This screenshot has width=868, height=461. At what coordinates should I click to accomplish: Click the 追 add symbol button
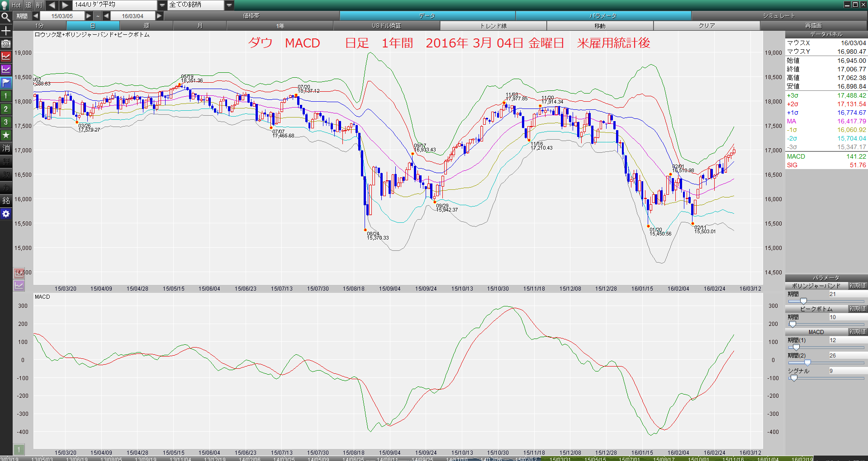(28, 5)
